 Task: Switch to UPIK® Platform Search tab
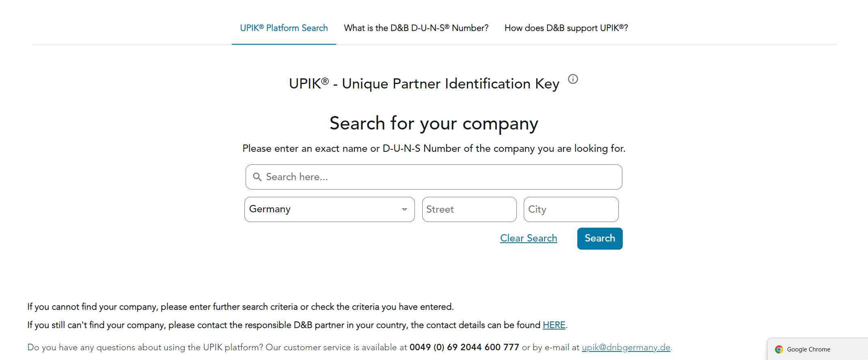pos(284,28)
